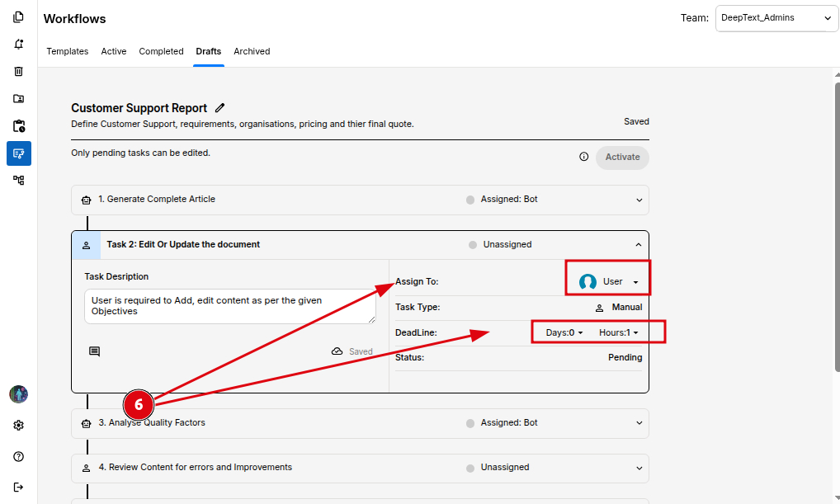Open the deadline Days dropdown
The height and width of the screenshot is (504, 840).
[x=564, y=332]
